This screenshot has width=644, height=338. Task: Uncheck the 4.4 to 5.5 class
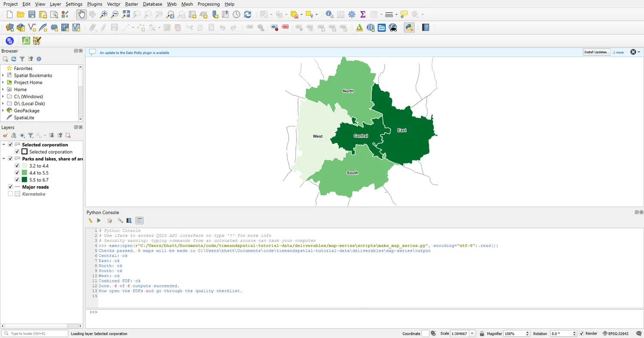(17, 173)
